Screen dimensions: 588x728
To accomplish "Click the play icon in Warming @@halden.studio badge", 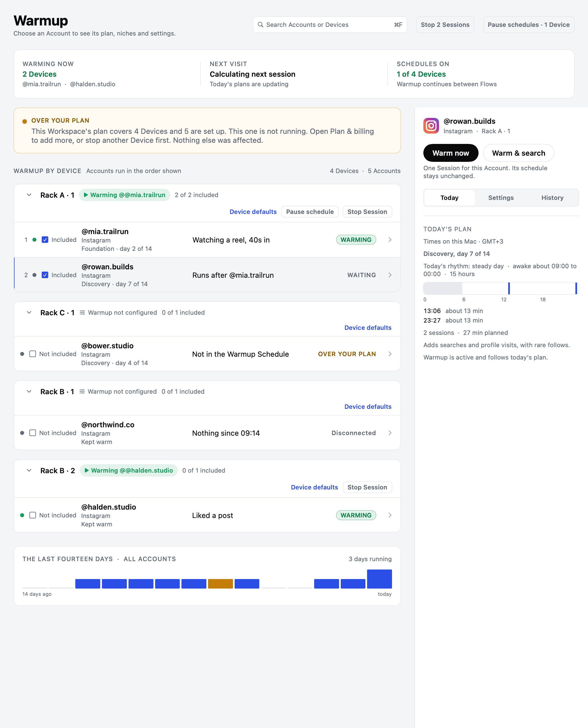I will tap(87, 470).
